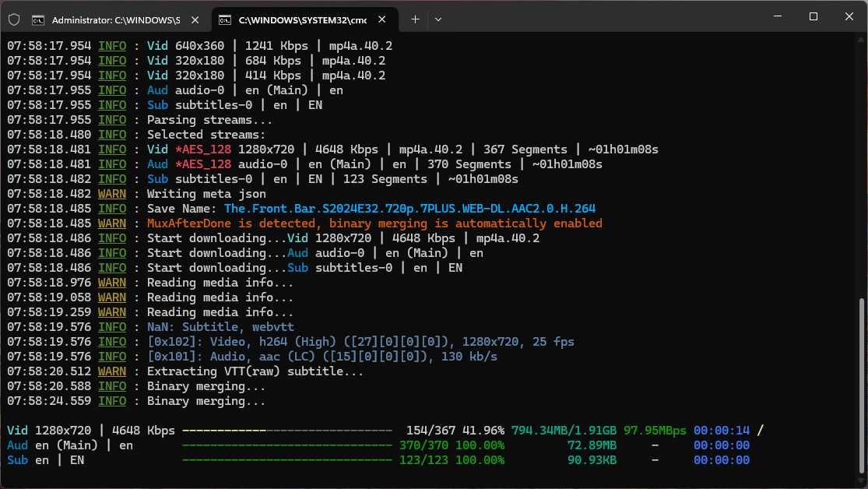Click the administrator shield icon in title bar

pyautogui.click(x=14, y=19)
